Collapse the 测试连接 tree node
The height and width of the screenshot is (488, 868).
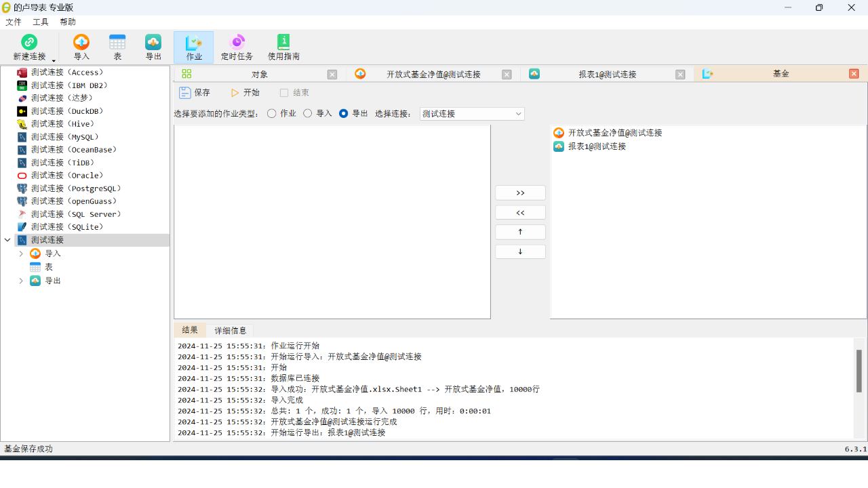pyautogui.click(x=7, y=240)
